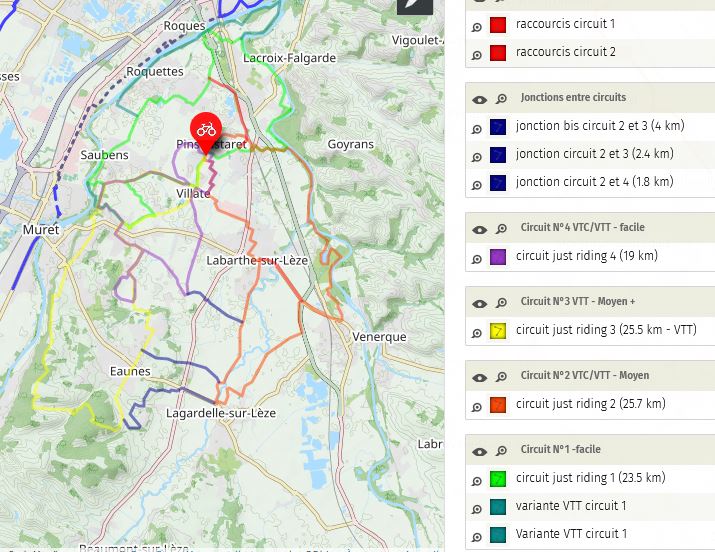The width and height of the screenshot is (715, 552).
Task: Zoom to circuit just riding 1 track
Action: pos(477,481)
